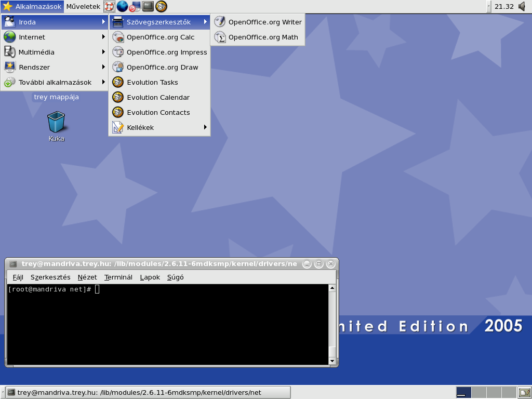Select Iroda menu entry
The width and height of the screenshot is (532, 399).
pos(55,22)
